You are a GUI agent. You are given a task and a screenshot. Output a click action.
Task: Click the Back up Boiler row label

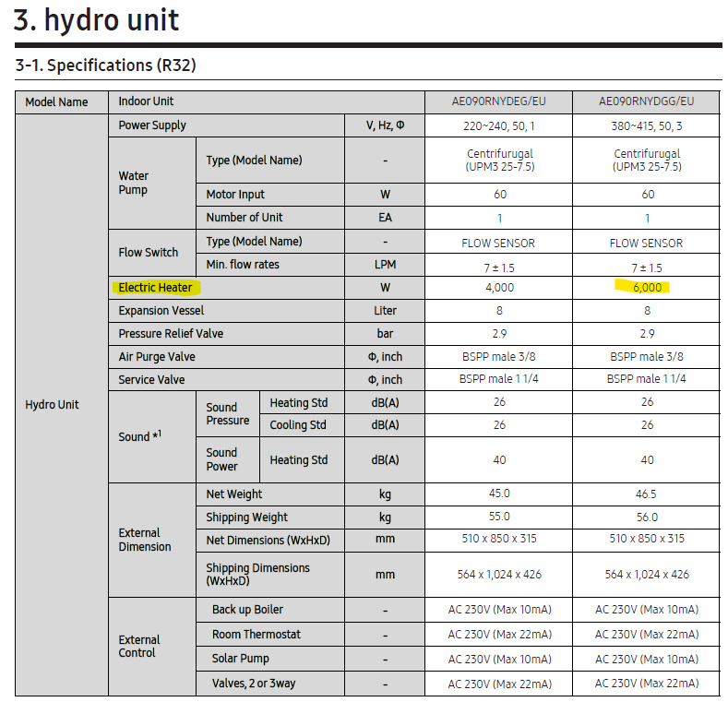pos(247,610)
